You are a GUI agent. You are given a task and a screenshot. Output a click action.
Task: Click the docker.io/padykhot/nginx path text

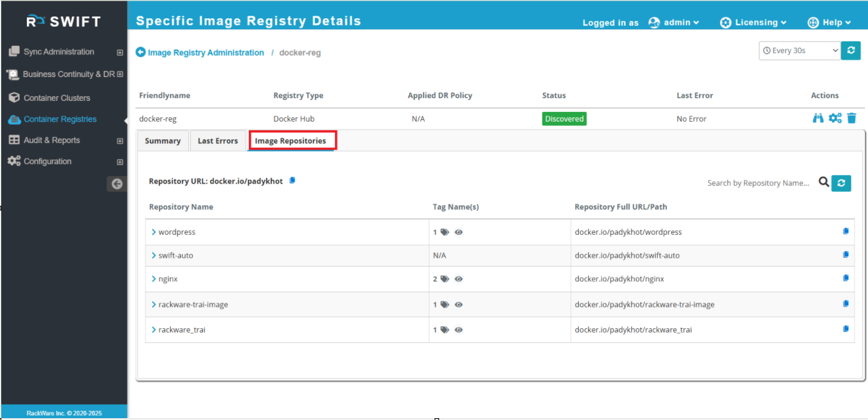pyautogui.click(x=619, y=279)
